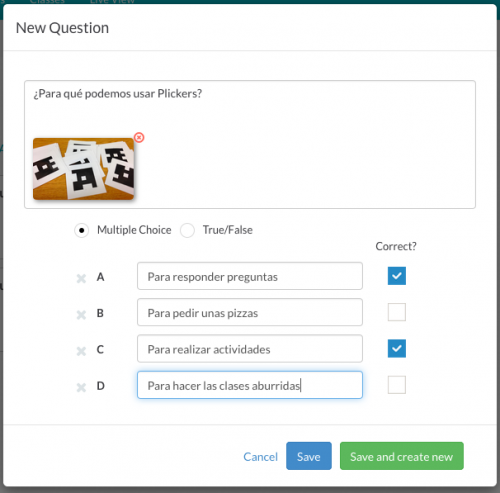
Task: Delete answer option A
Action: tap(81, 278)
